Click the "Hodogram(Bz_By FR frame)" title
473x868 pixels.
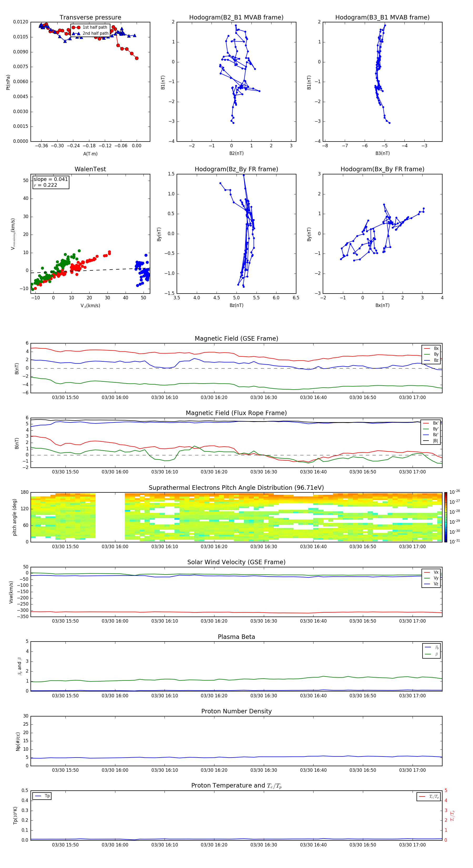tap(236, 169)
